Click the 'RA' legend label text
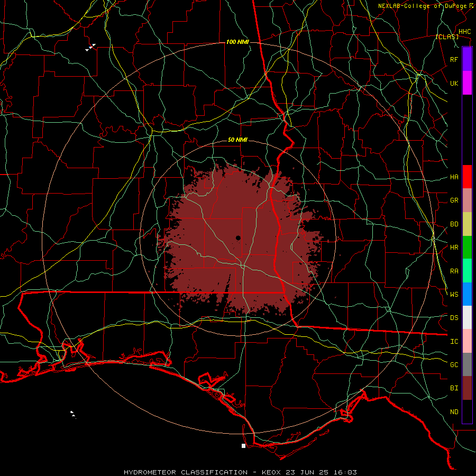Viewport: 476px width, 476px height. coord(454,271)
